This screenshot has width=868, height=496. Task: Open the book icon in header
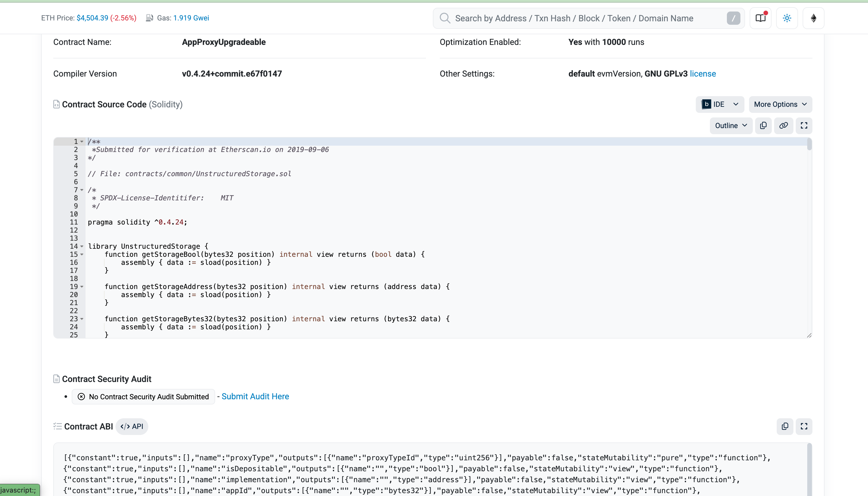[760, 18]
